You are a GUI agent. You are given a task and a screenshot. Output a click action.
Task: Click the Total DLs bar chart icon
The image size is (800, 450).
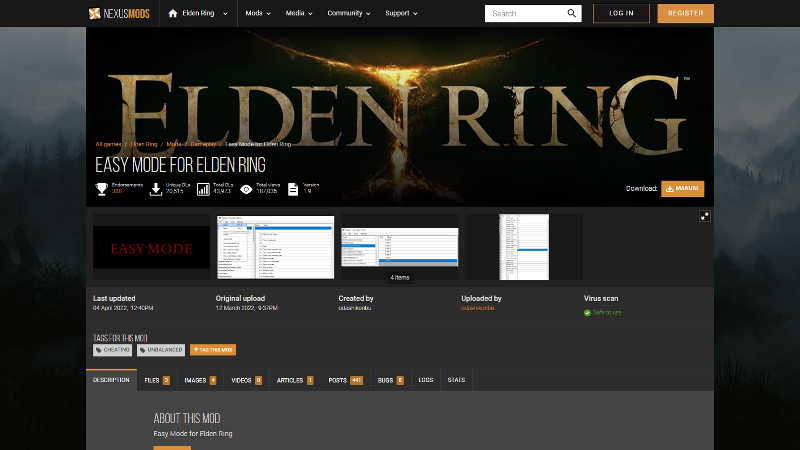click(x=203, y=189)
